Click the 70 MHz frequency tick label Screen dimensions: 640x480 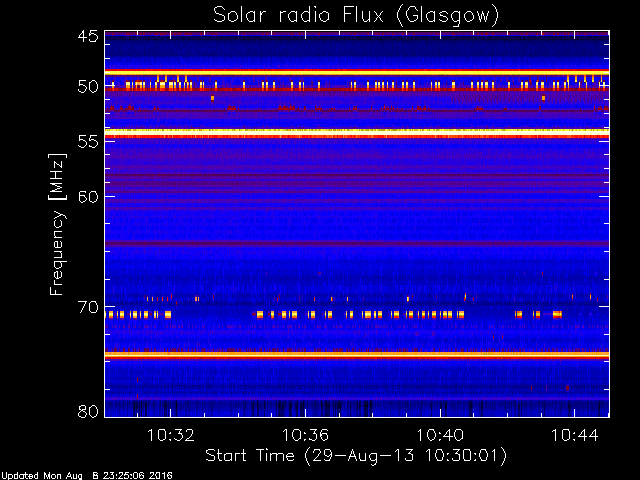[x=88, y=307]
